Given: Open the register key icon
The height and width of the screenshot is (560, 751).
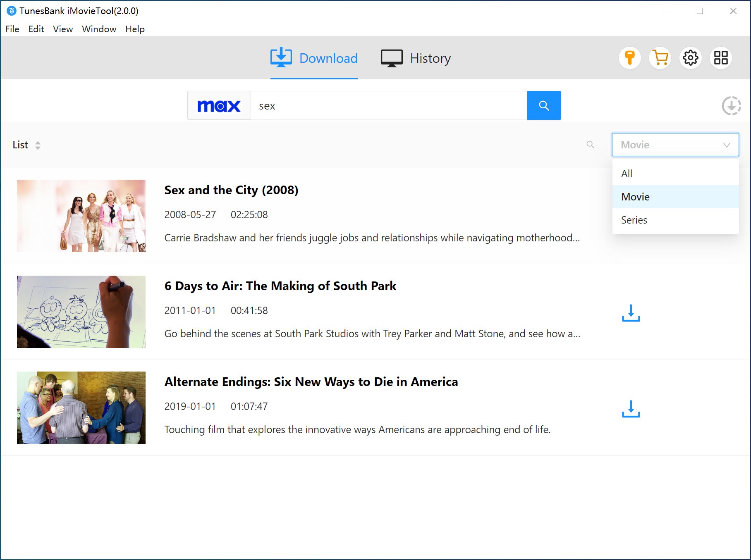Looking at the screenshot, I should [x=629, y=58].
